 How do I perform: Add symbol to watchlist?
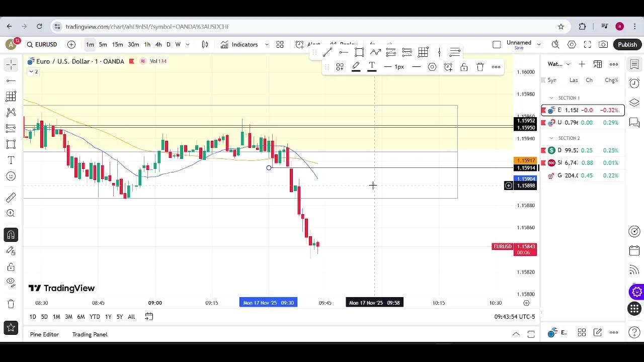(582, 64)
